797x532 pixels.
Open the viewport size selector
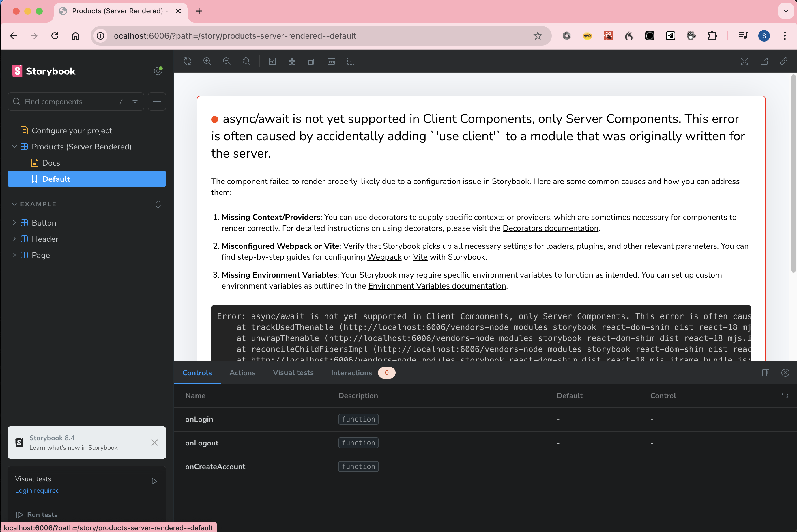(311, 61)
